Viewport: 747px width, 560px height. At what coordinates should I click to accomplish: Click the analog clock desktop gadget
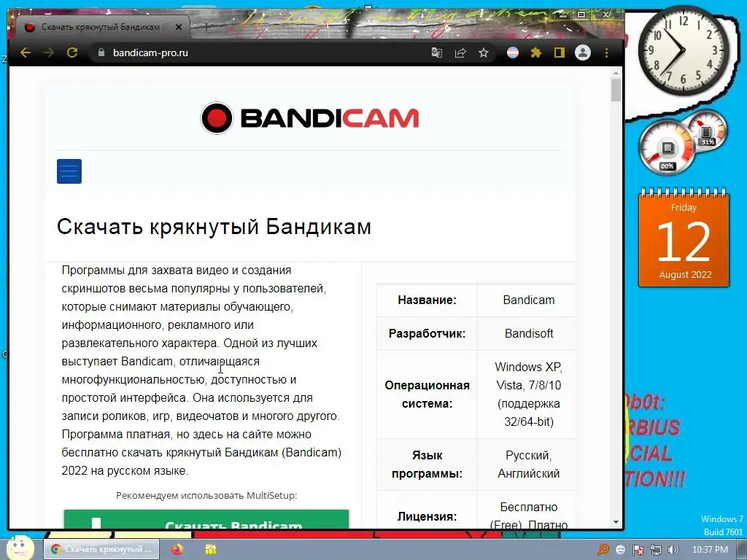683,50
